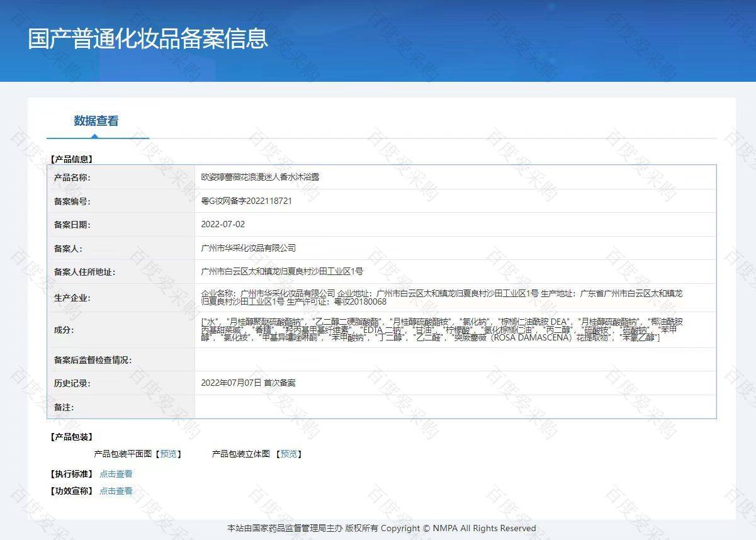Open 预览 link for 产品包装平面图
Image resolution: width=756 pixels, height=540 pixels.
pos(168,454)
